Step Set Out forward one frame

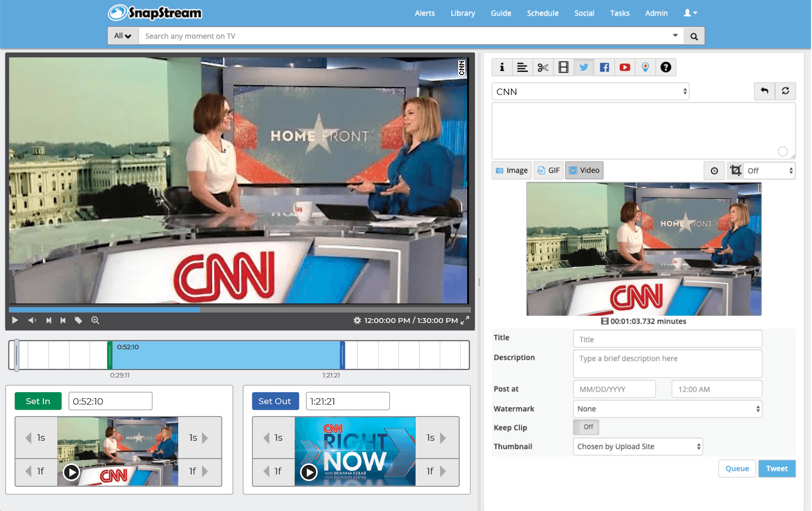point(437,472)
